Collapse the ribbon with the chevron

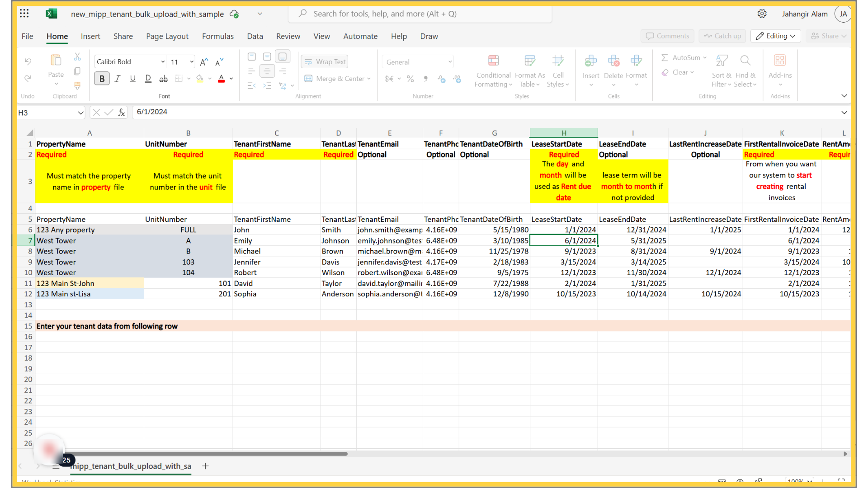844,96
